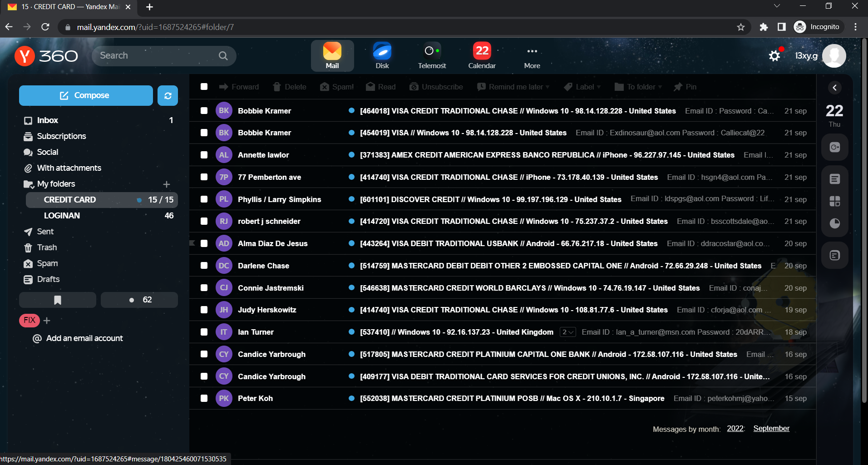Image resolution: width=868 pixels, height=465 pixels.
Task: Select the Phyllis / Larry Simpkins message
Action: coord(204,199)
